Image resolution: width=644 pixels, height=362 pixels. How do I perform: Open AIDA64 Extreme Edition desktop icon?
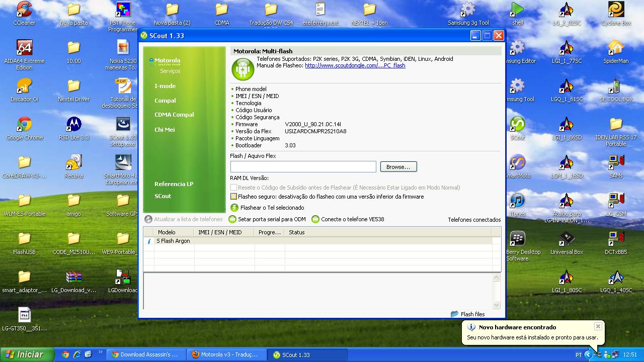24,54
